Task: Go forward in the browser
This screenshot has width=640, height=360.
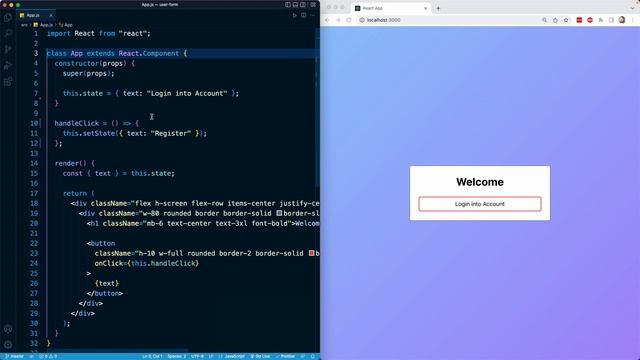Action: point(338,20)
